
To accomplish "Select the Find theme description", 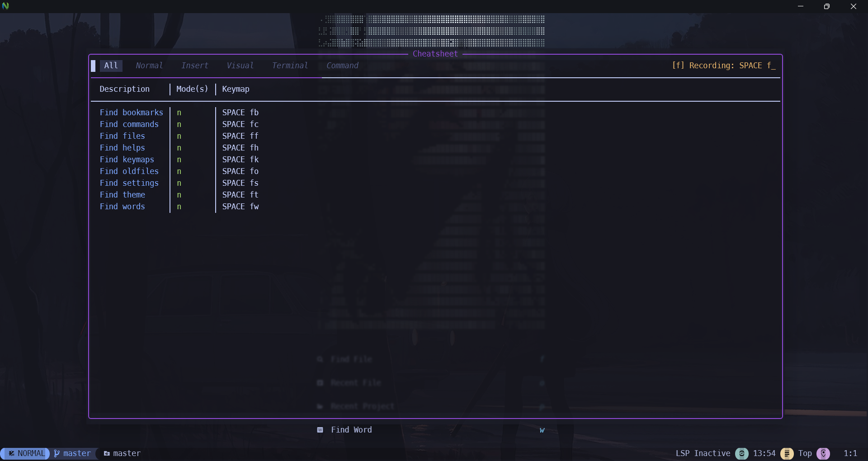I will coord(123,195).
